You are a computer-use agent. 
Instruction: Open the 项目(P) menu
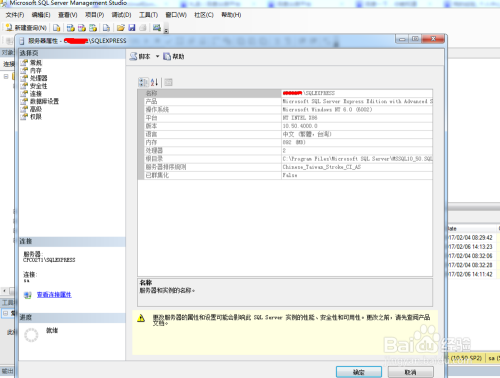[94, 15]
